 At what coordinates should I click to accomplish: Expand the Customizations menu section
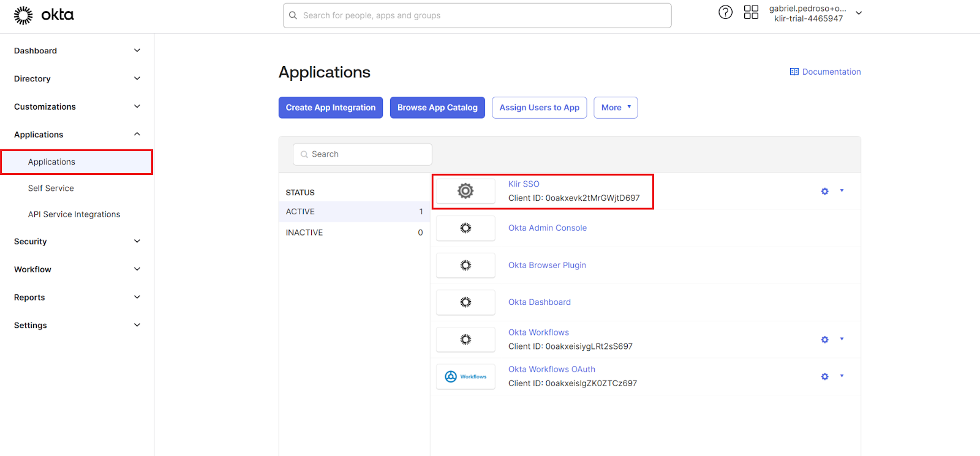pos(137,107)
